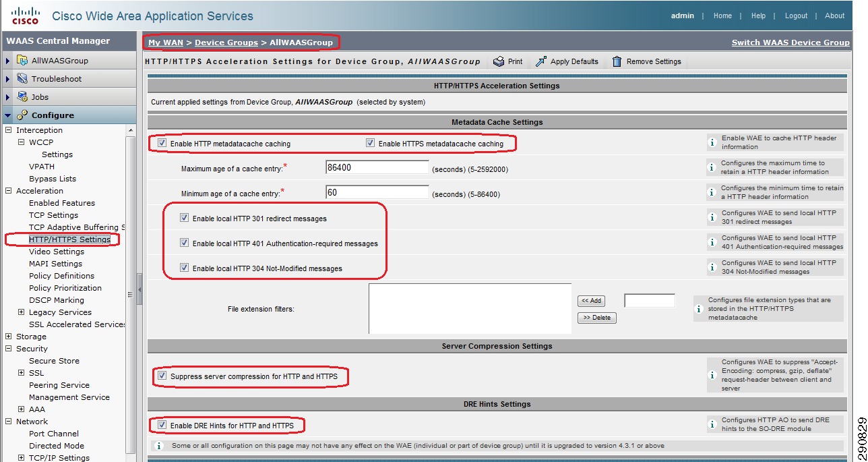This screenshot has height=462, width=868.
Task: Collapse the Configure sidebar section arrow
Action: [7, 115]
